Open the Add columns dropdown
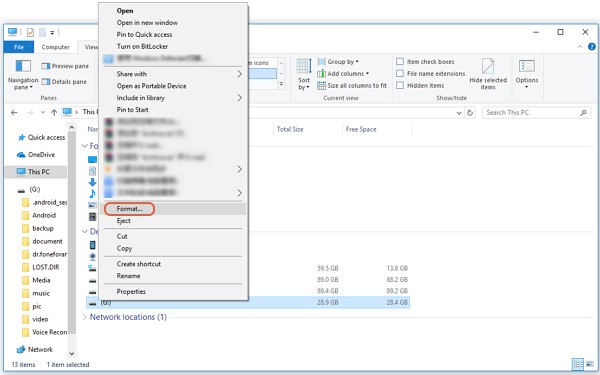The height and width of the screenshot is (375, 600). (343, 73)
